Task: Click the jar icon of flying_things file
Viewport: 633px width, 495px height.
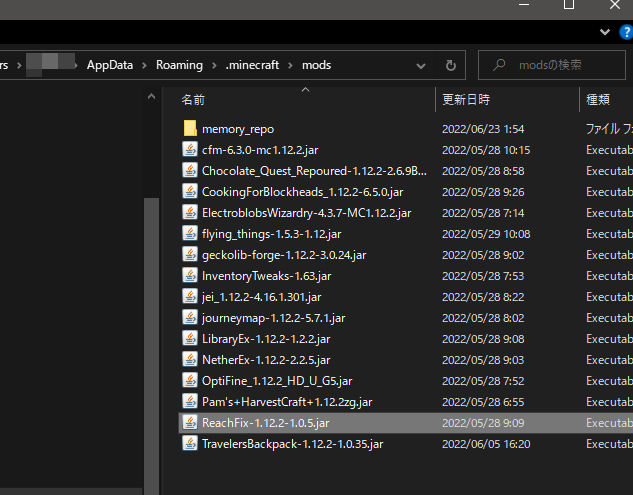Action: [x=190, y=233]
